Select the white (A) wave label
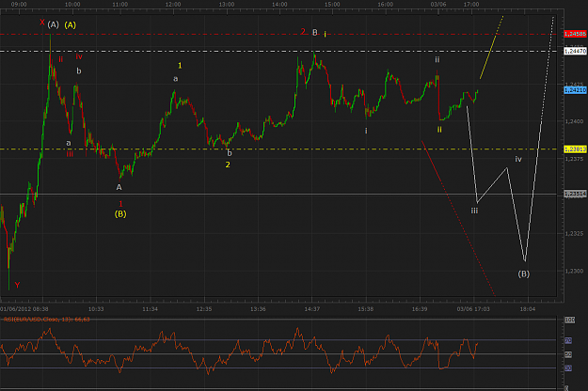 click(x=54, y=24)
